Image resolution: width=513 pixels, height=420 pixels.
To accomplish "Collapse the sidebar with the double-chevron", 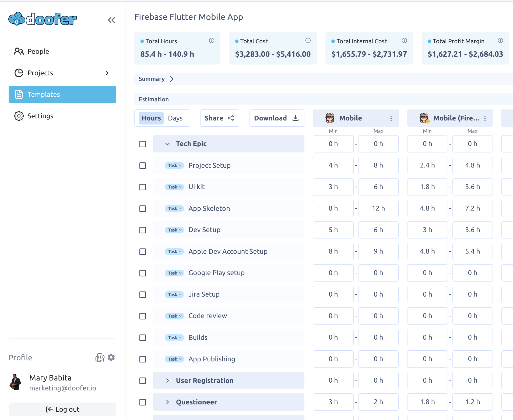I will point(111,20).
